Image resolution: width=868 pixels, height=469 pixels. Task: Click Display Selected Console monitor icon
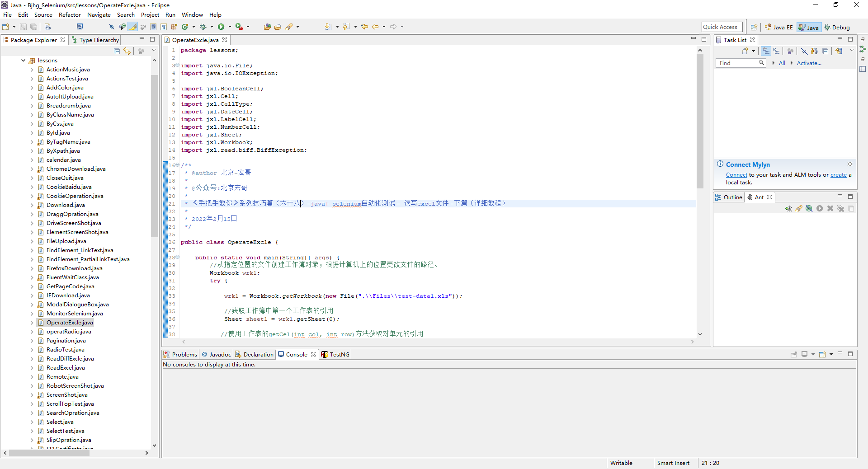click(804, 354)
